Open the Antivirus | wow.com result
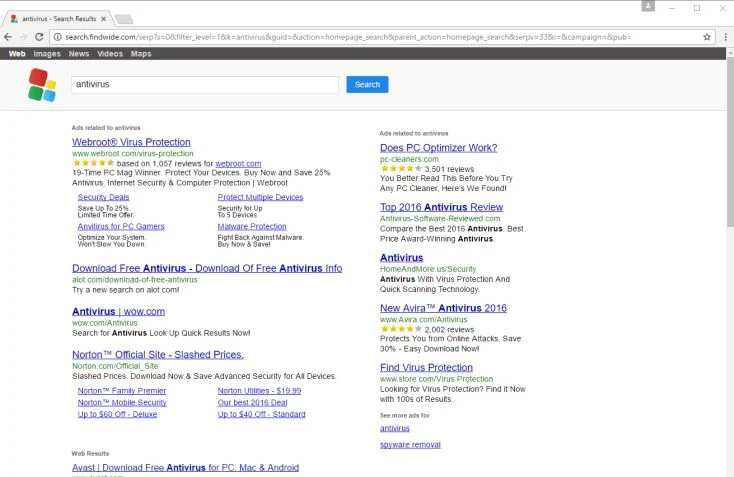The width and height of the screenshot is (734, 477). (x=118, y=311)
